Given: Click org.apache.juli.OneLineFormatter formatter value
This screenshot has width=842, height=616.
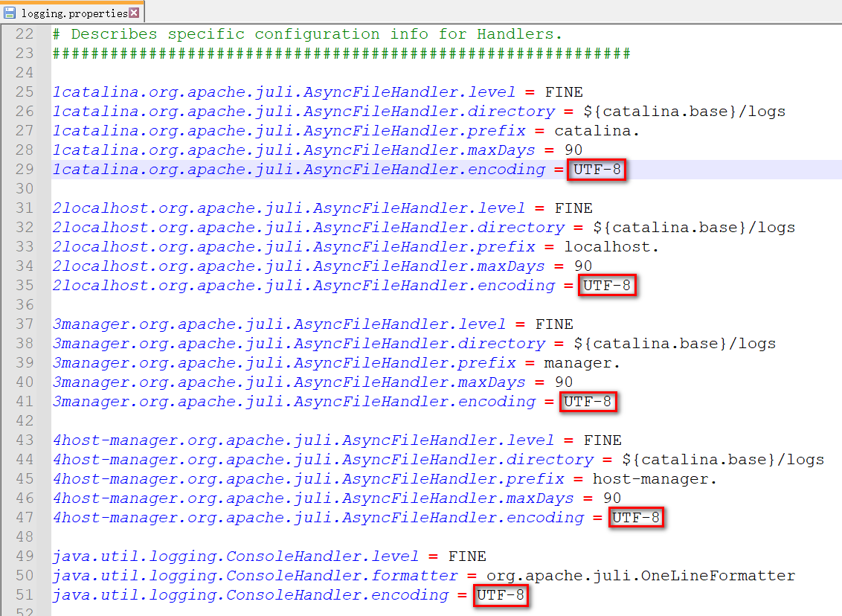Looking at the screenshot, I should point(640,576).
